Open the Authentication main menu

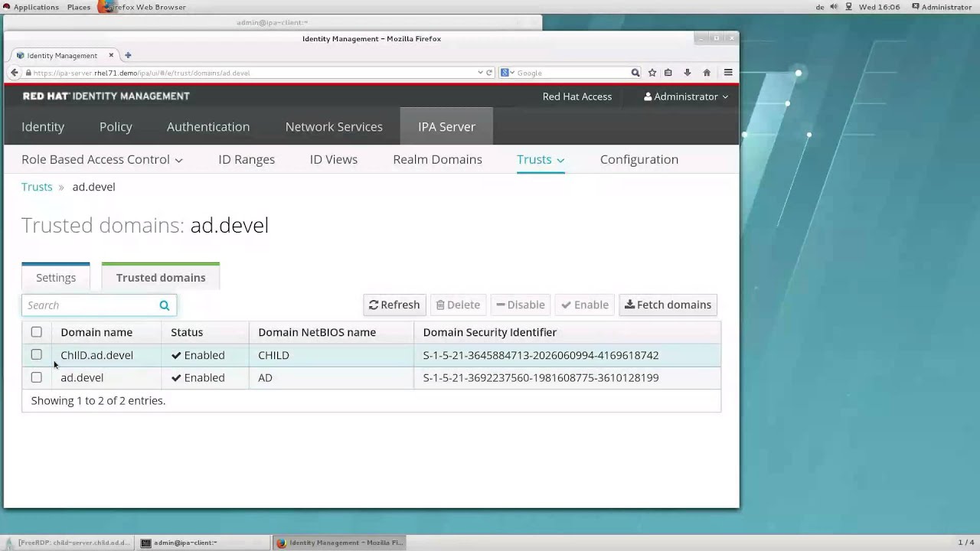point(208,127)
